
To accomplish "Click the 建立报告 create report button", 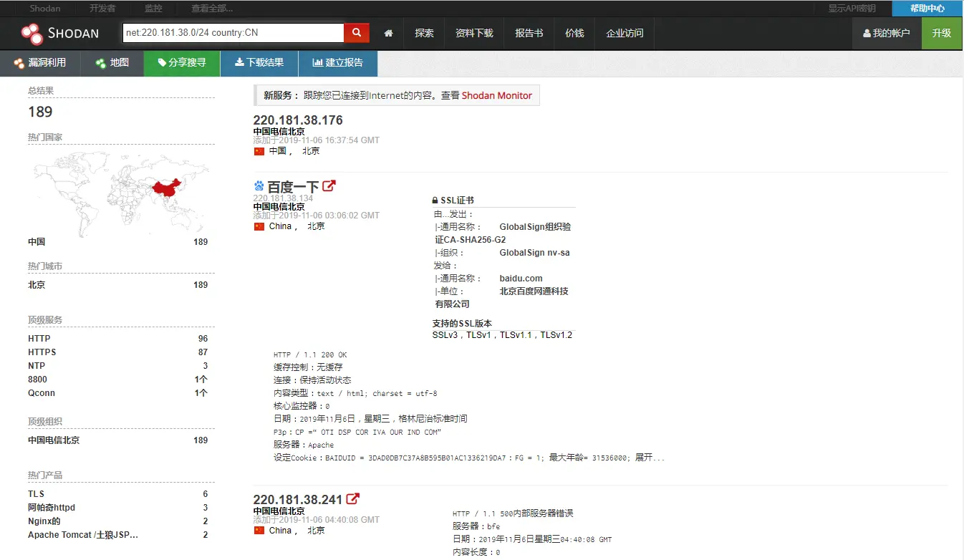I will click(338, 63).
